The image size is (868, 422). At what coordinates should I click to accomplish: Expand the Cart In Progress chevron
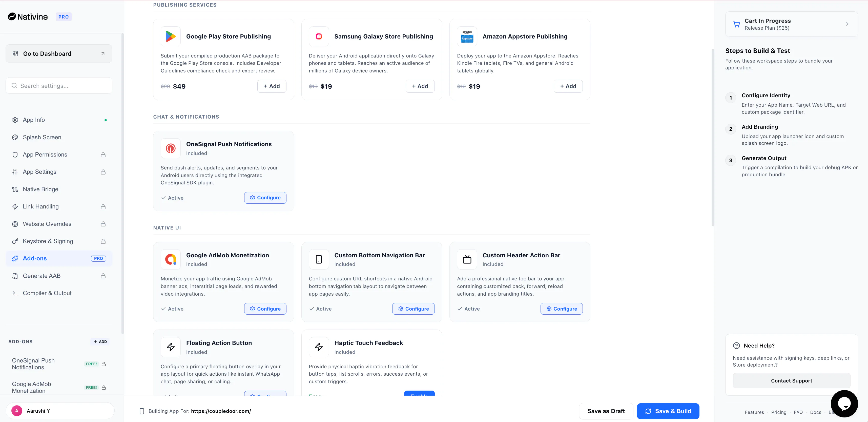point(847,24)
